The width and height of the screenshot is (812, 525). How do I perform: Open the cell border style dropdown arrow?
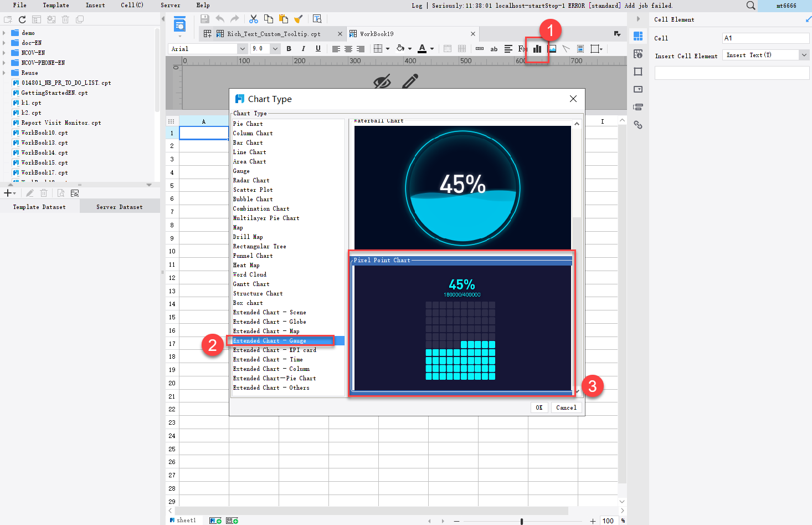pyautogui.click(x=388, y=49)
